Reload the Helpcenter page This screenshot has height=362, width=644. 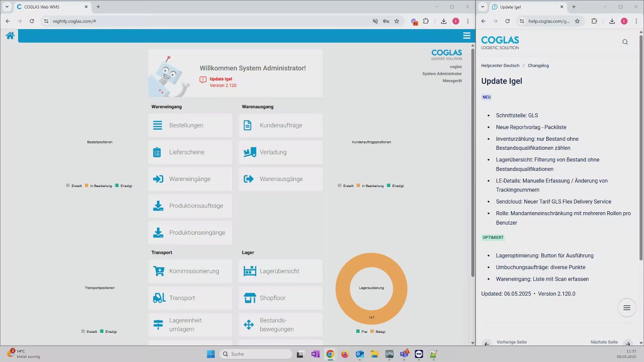tap(508, 21)
